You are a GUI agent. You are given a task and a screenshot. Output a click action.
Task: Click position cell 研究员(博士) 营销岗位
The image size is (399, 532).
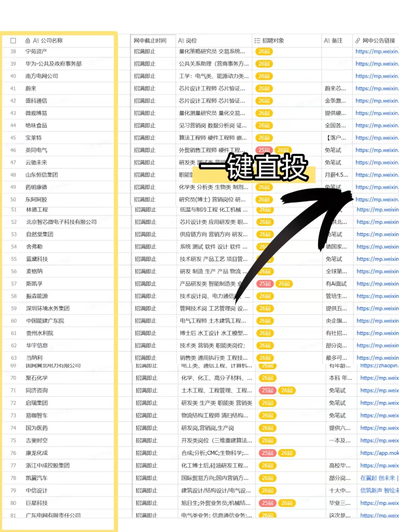tap(212, 199)
